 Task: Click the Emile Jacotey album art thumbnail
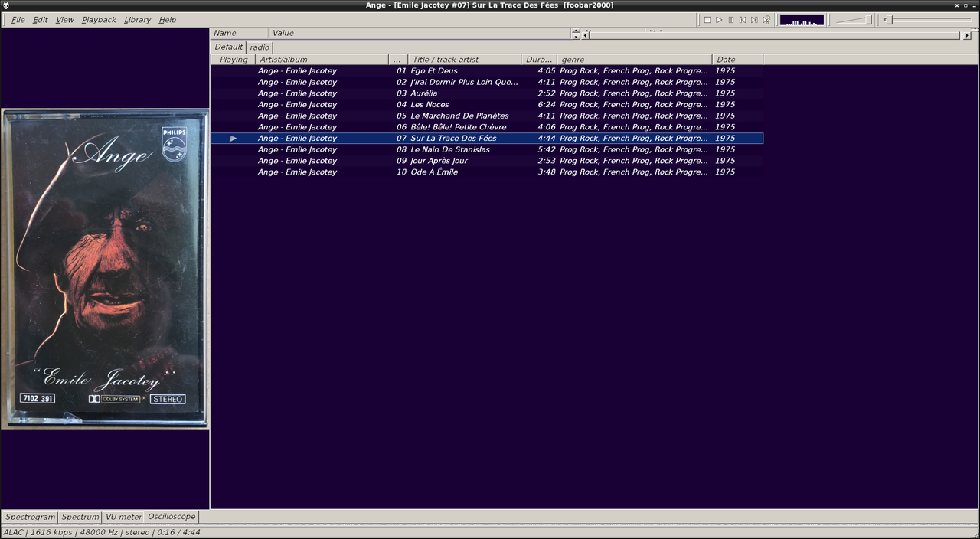click(x=105, y=269)
